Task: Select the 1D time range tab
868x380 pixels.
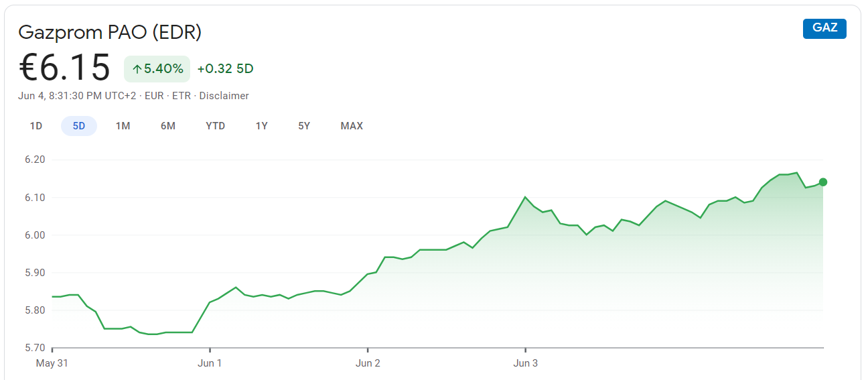Action: point(36,126)
